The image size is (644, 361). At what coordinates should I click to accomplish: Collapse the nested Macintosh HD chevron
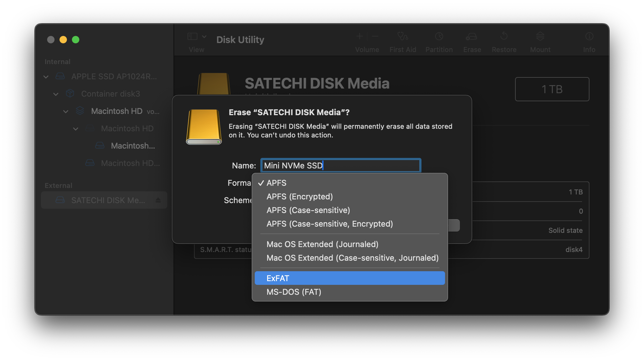point(76,128)
